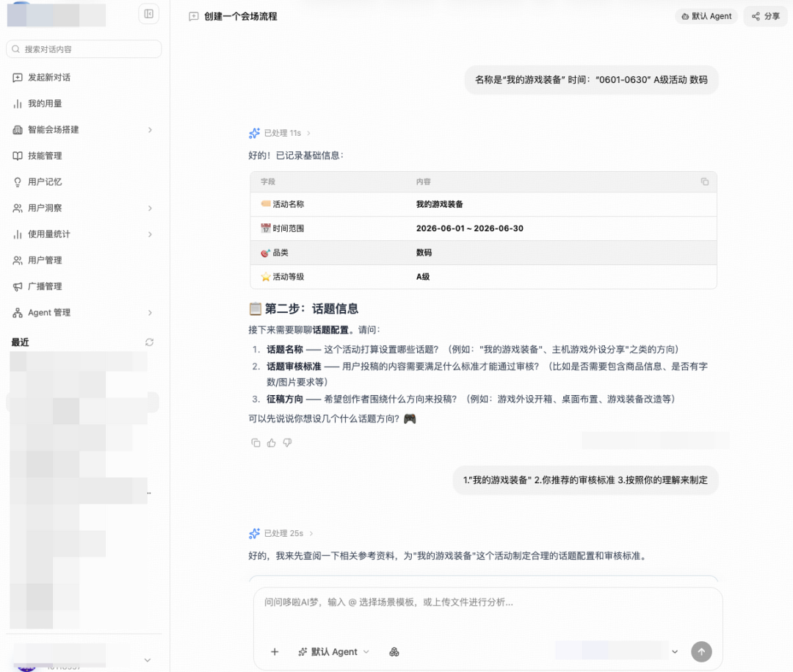Click the 用户洞察 people icon
793x672 pixels.
pos(17,208)
